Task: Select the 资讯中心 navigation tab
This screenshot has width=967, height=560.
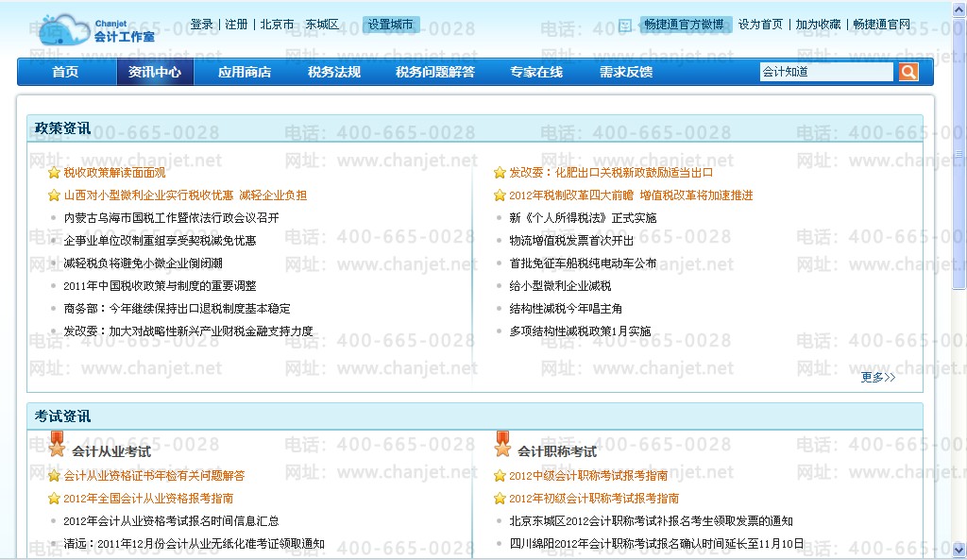Action: click(x=155, y=72)
